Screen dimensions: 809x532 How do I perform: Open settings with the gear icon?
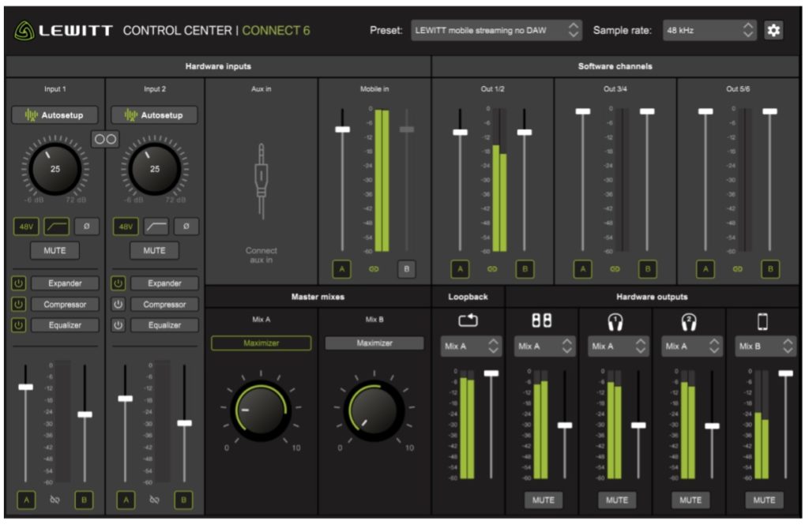click(773, 31)
